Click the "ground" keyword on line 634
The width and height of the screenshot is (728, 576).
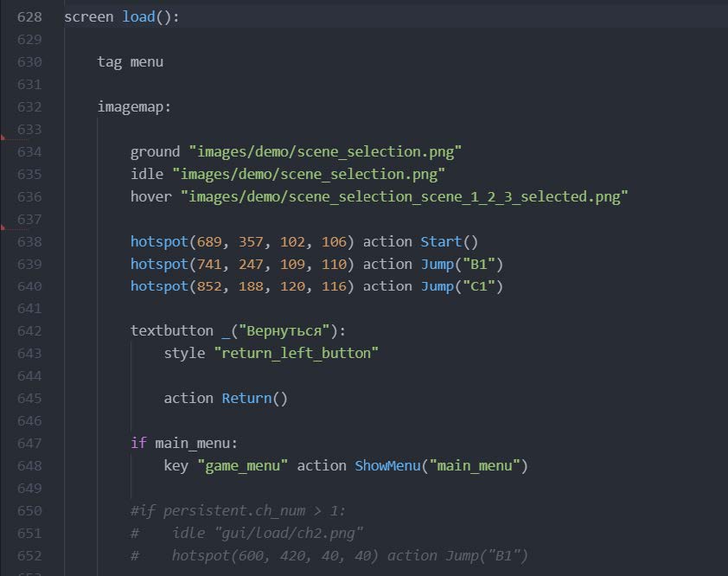155,152
